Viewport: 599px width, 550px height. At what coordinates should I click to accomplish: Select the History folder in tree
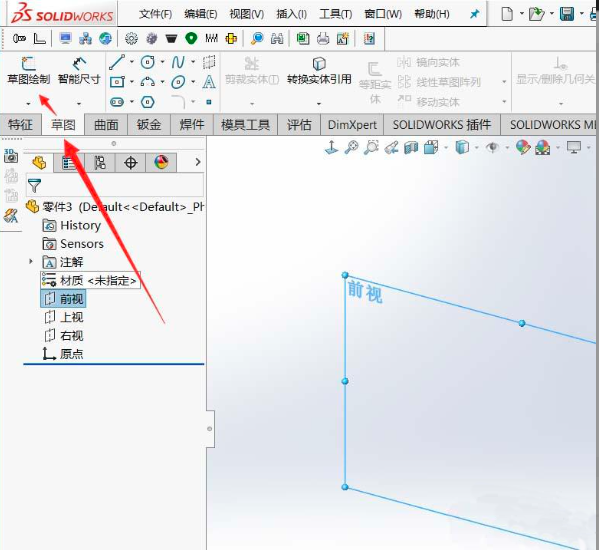[71, 225]
